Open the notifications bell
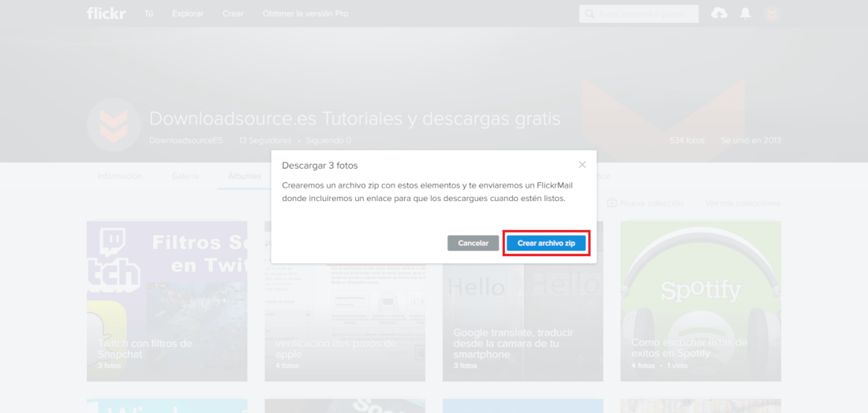 746,13
